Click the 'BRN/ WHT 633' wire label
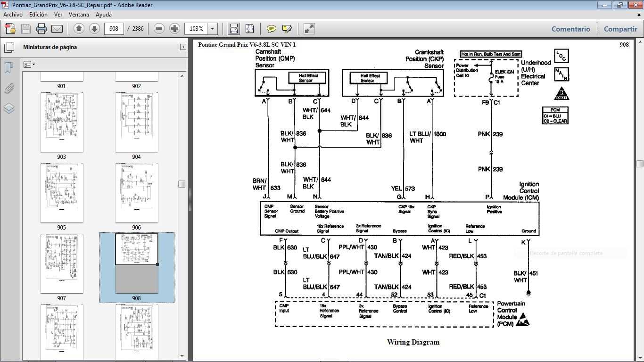The image size is (644, 362). [x=266, y=184]
